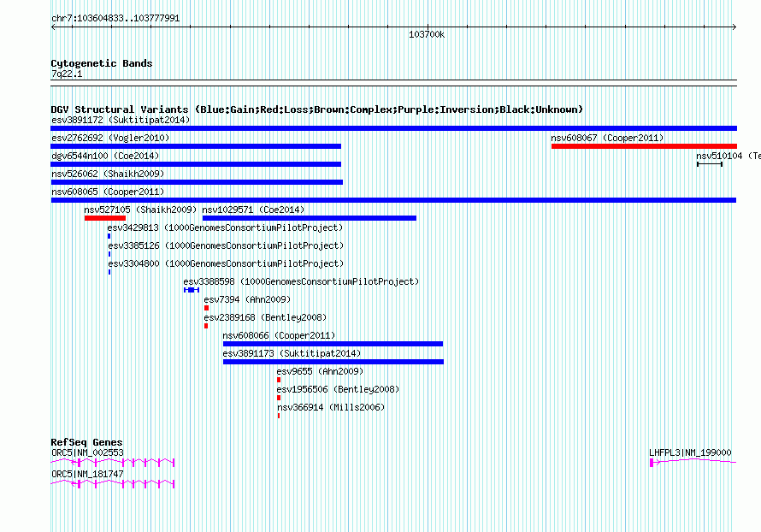Click the 7q22.1 cytogenetic band bar
Screen dimensions: 761x532
(393, 83)
